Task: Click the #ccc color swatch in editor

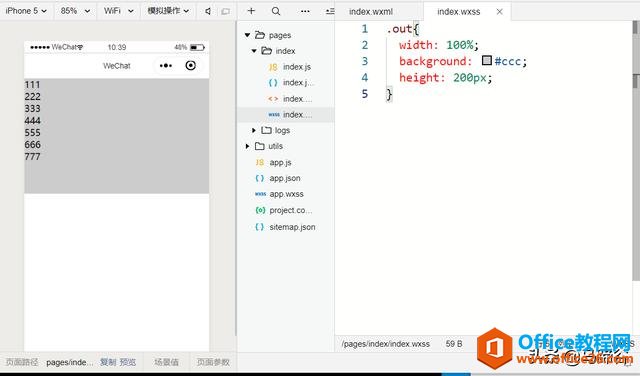Action: pyautogui.click(x=487, y=61)
